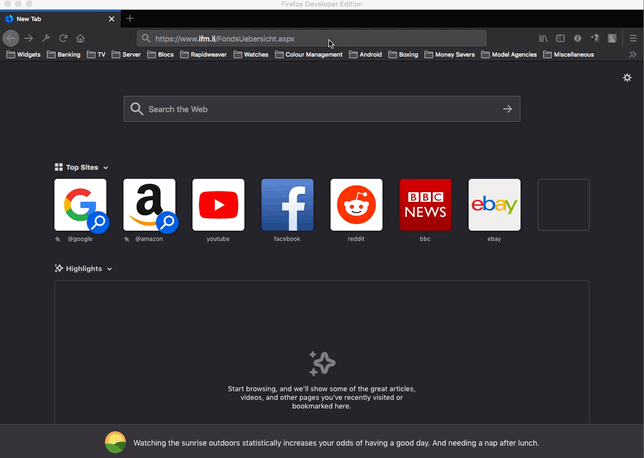Collapse the Highlights section
The width and height of the screenshot is (644, 458).
[x=110, y=269]
